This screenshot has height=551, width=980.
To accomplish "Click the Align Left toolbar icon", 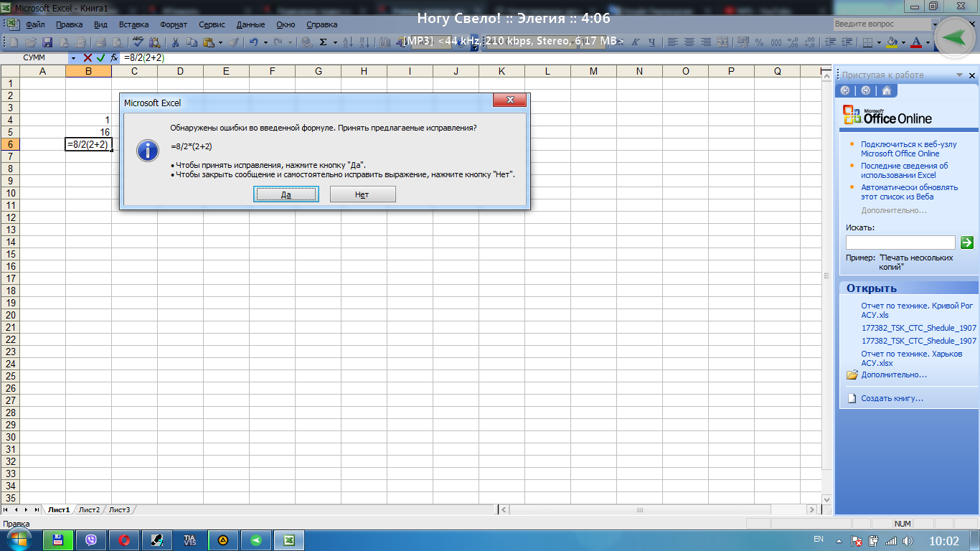I will (x=673, y=42).
